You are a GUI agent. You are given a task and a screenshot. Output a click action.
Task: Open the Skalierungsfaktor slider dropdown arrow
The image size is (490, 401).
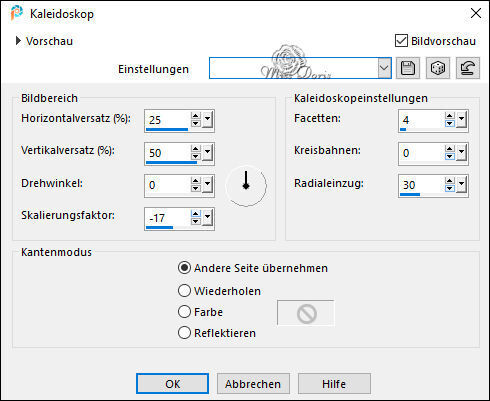(208, 218)
